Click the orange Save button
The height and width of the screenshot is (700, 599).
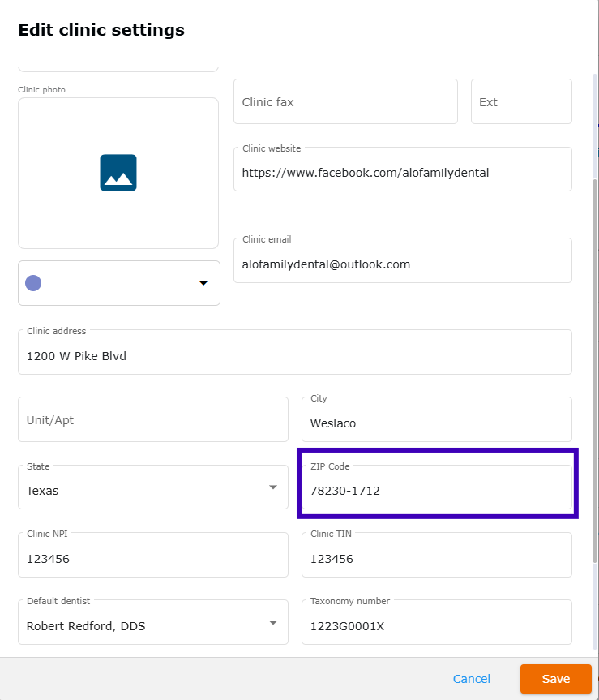(556, 679)
